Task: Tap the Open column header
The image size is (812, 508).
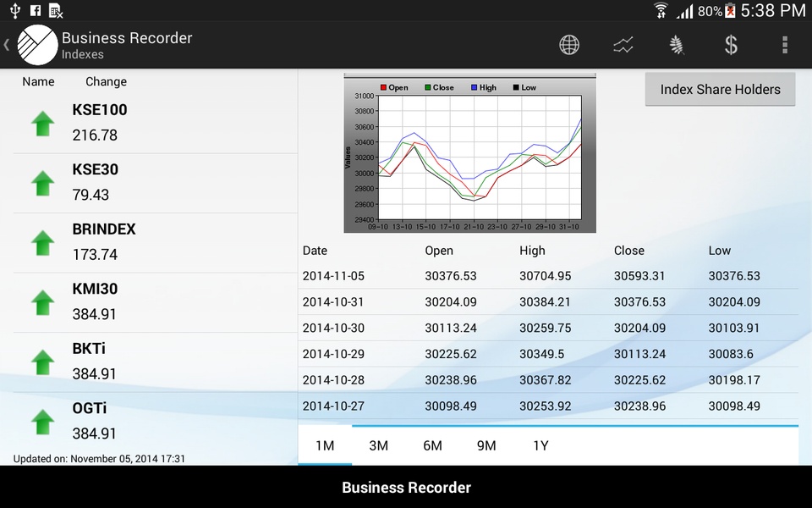Action: tap(439, 251)
